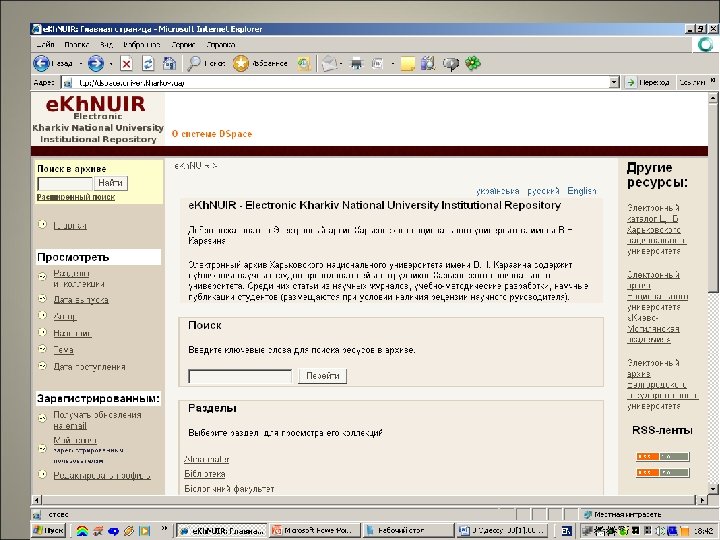The height and width of the screenshot is (540, 720).
Task: Open the Редактировать профиль link
Action: click(102, 476)
